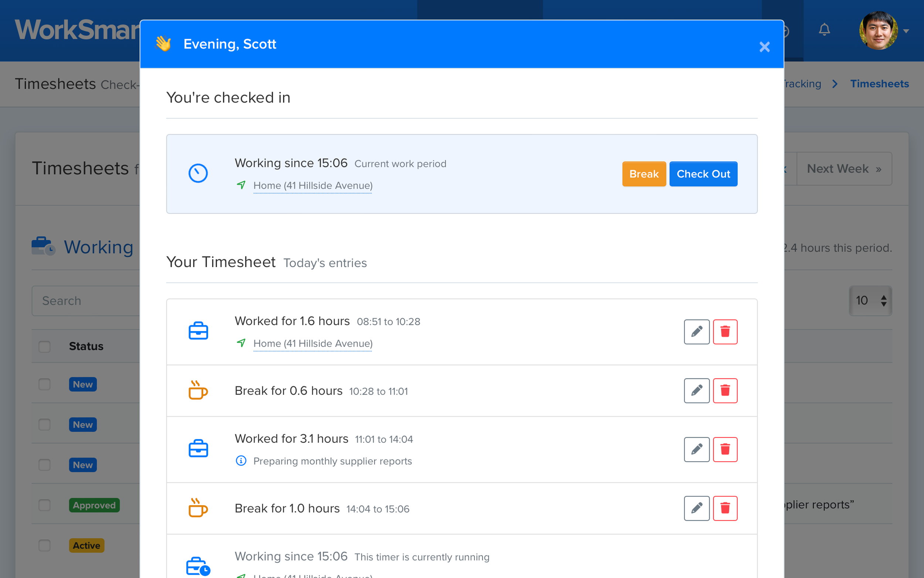This screenshot has height=578, width=924.
Task: Increase entries per page with the up arrow
Action: click(883, 297)
